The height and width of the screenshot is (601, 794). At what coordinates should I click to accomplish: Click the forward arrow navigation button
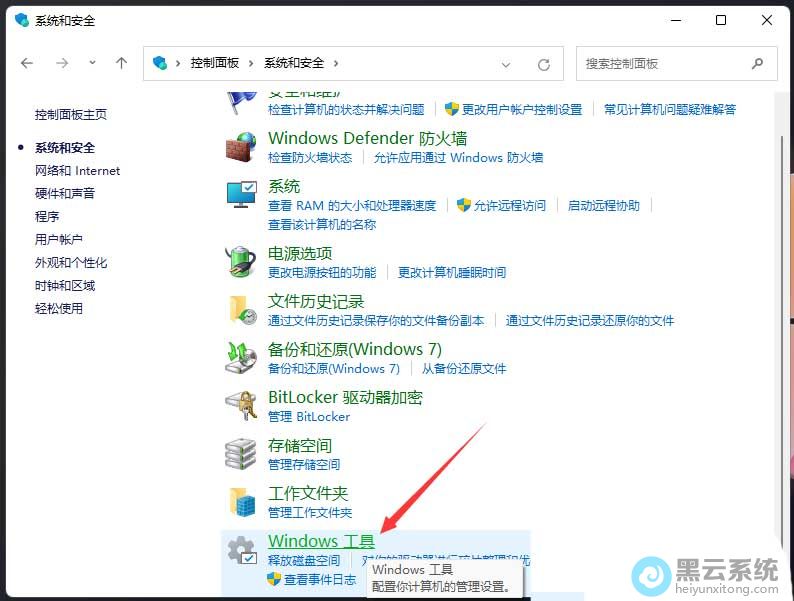[x=62, y=63]
